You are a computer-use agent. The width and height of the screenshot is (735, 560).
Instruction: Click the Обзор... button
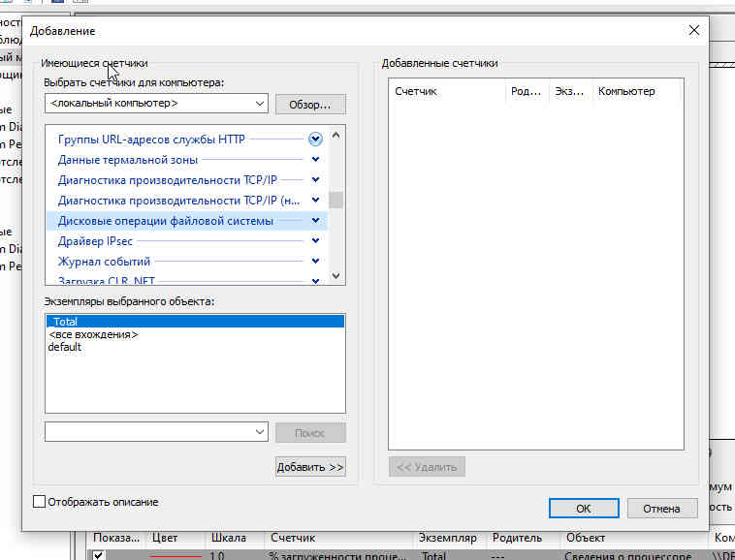pyautogui.click(x=310, y=105)
